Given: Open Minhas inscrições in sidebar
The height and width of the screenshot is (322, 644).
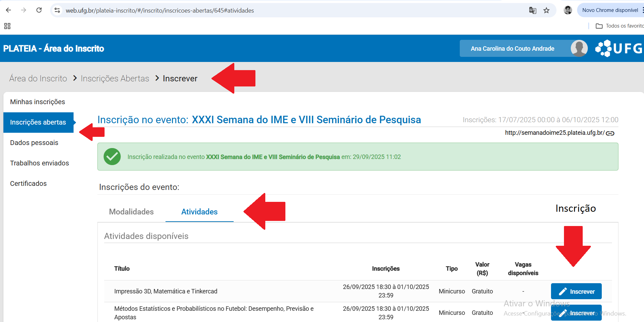Looking at the screenshot, I should (x=37, y=102).
